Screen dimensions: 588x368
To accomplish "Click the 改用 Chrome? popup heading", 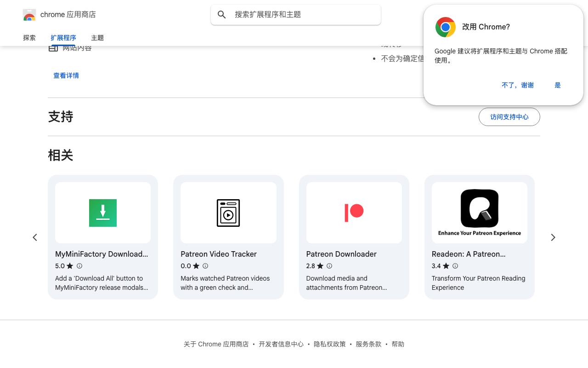I will coord(486,27).
